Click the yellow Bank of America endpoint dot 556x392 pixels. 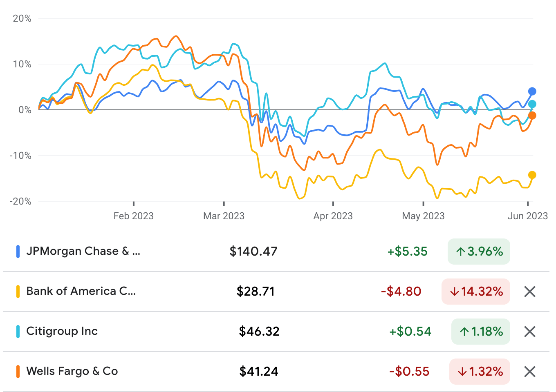point(532,176)
